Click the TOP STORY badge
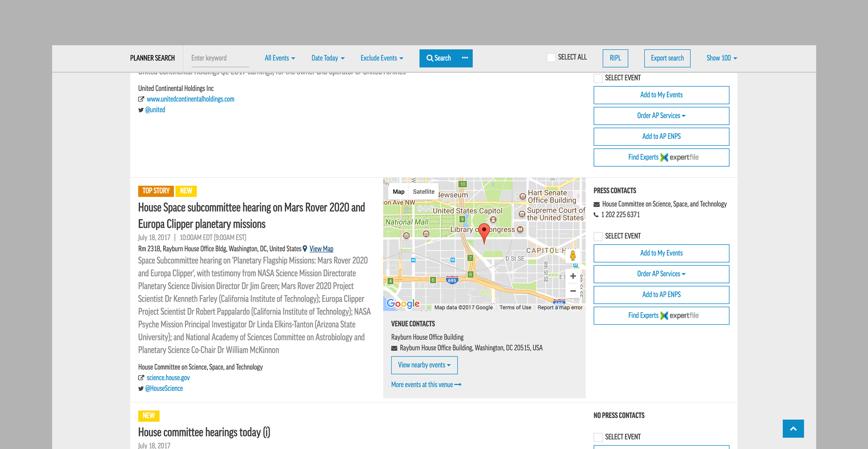Viewport: 868px width, 449px height. (x=156, y=191)
